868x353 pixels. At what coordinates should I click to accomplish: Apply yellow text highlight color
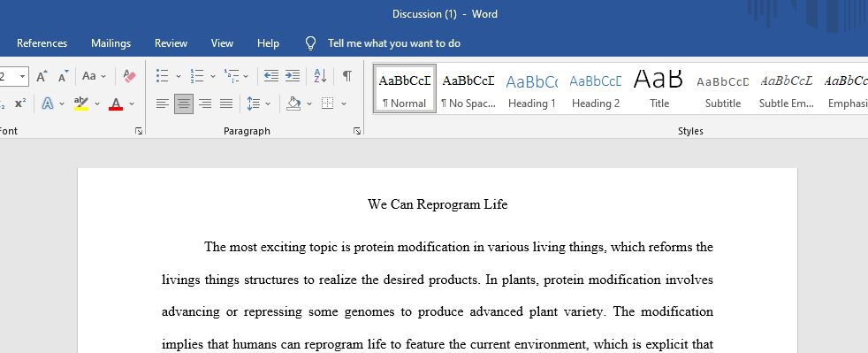[81, 104]
